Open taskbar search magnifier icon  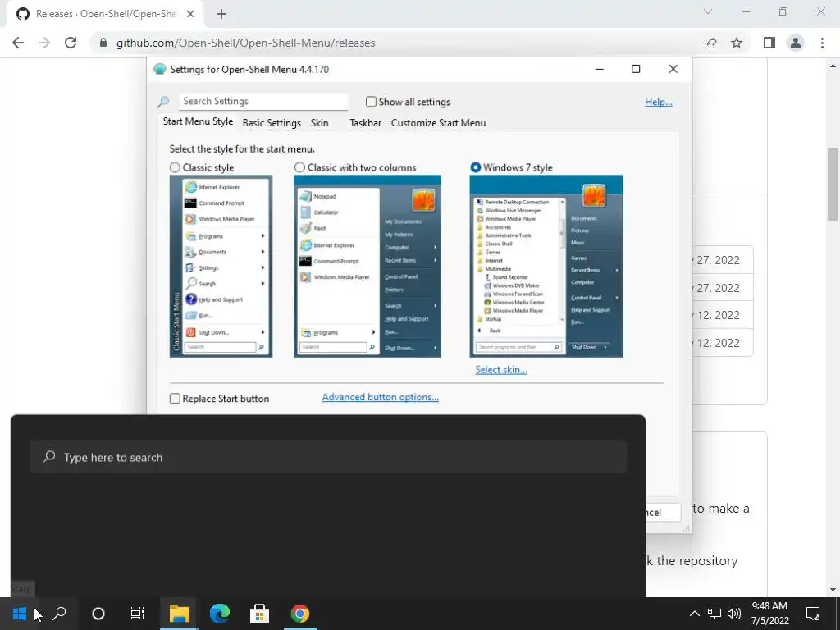click(59, 614)
